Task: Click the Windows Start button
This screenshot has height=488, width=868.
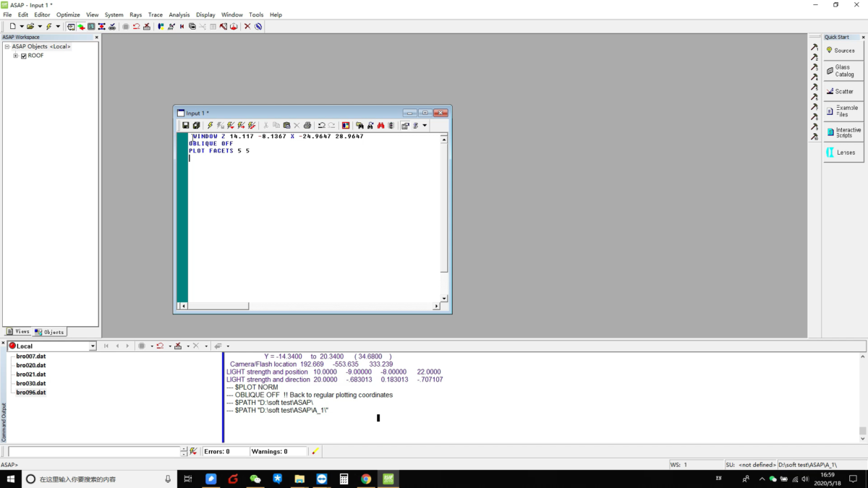Action: [x=10, y=479]
